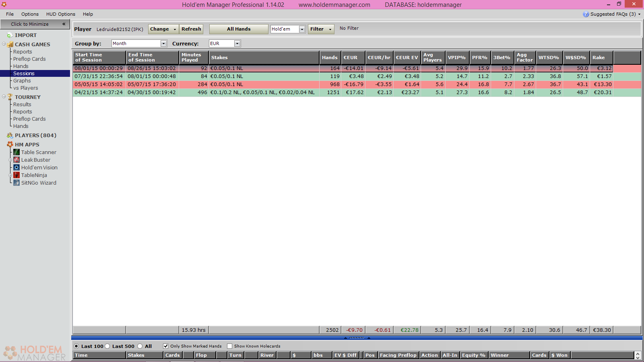Screen dimensions: 644x362
Task: Open the Table Scanner app icon
Action: tap(17, 152)
